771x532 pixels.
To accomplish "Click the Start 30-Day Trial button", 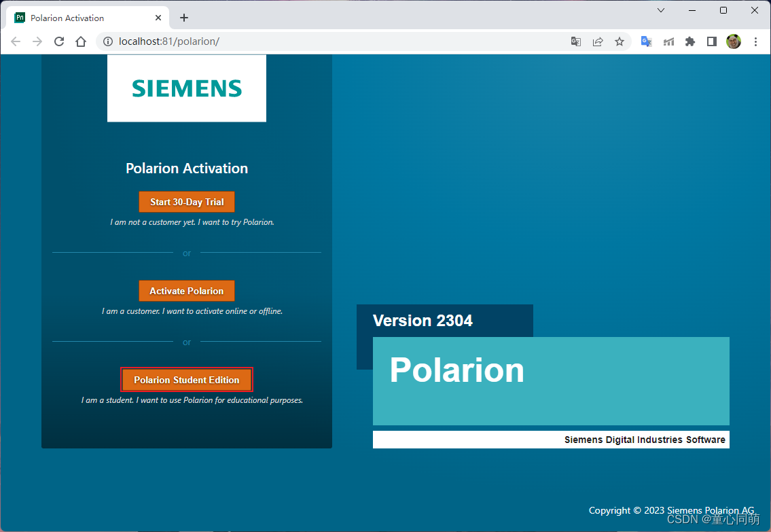I will click(x=186, y=202).
